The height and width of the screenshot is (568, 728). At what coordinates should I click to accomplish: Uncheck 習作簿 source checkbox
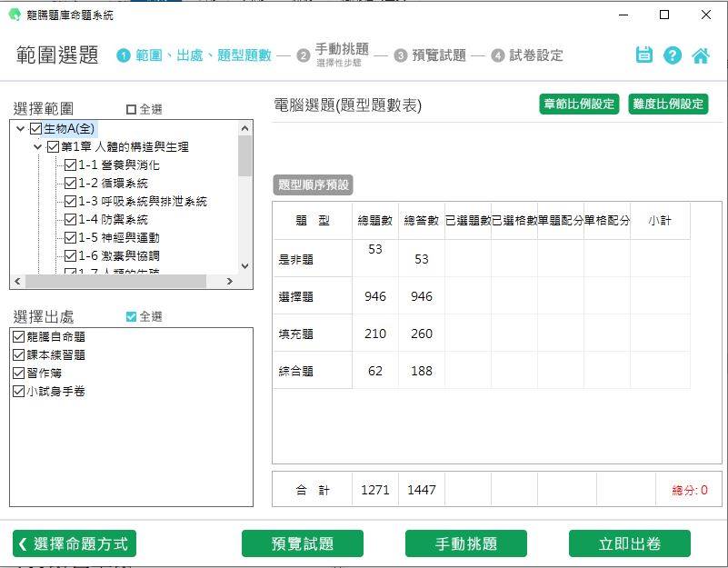pos(18,373)
